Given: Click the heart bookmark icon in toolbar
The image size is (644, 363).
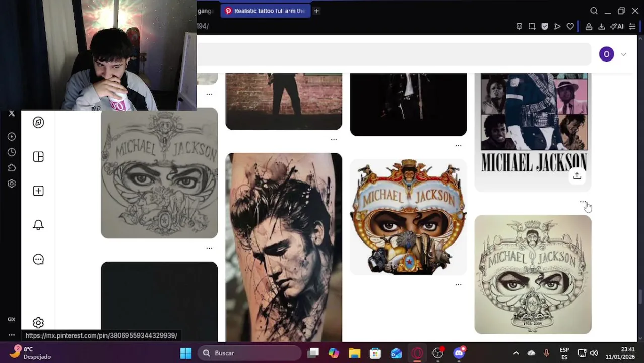Looking at the screenshot, I should pos(570,26).
